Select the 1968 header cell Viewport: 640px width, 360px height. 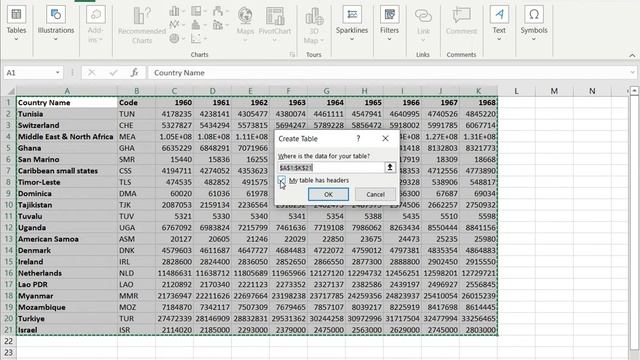pos(478,102)
